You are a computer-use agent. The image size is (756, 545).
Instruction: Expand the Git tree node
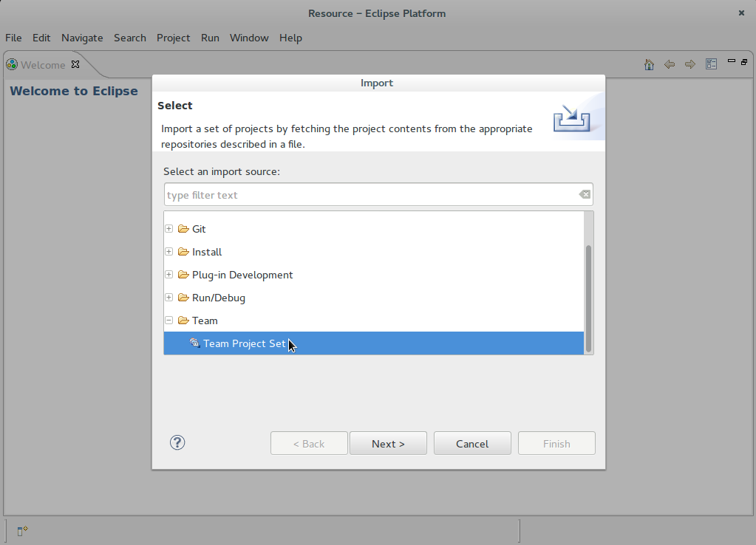(168, 229)
